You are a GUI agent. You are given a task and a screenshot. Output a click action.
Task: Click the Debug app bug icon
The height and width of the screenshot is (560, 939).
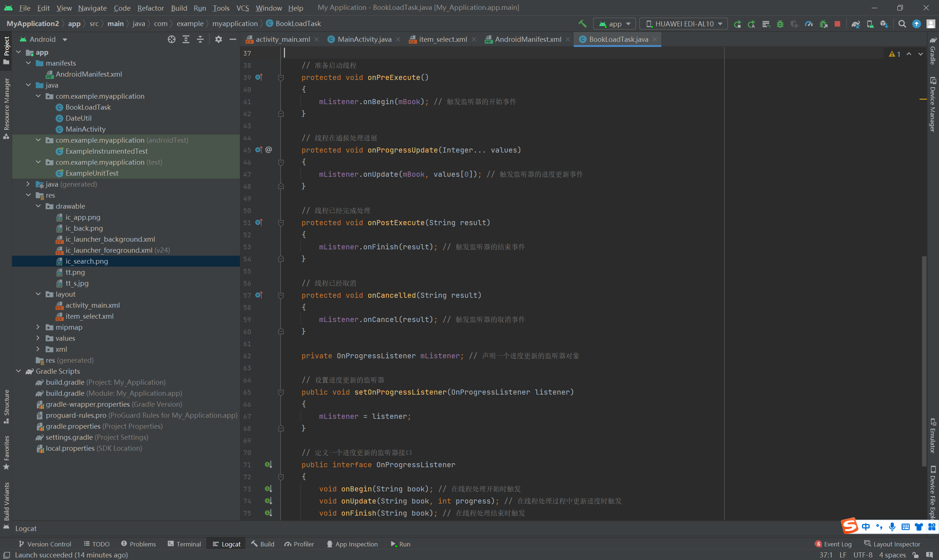pyautogui.click(x=780, y=24)
